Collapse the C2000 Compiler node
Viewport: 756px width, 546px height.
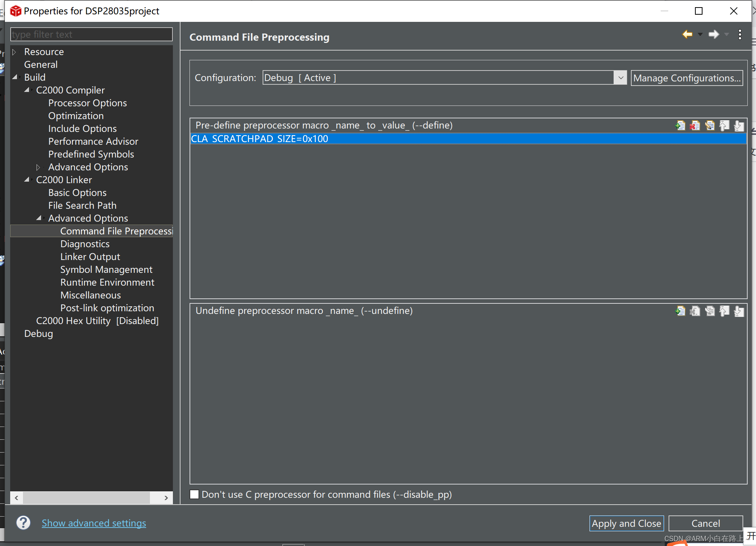coord(27,90)
